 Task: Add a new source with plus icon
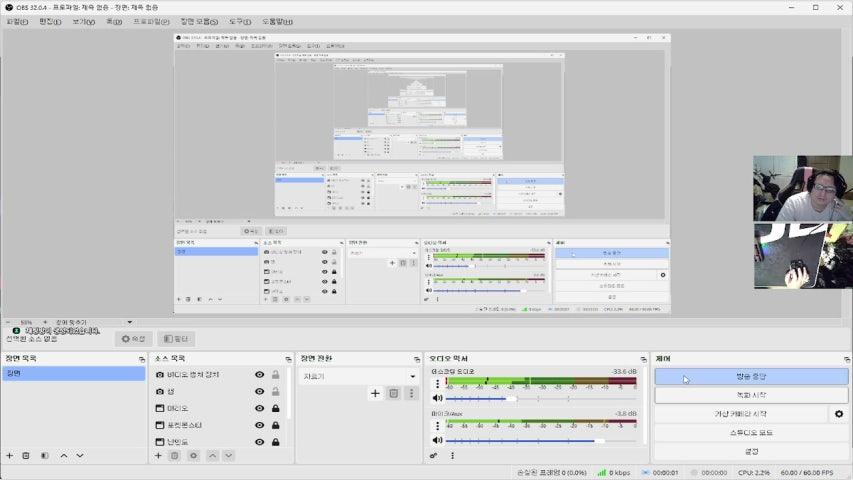tap(158, 456)
